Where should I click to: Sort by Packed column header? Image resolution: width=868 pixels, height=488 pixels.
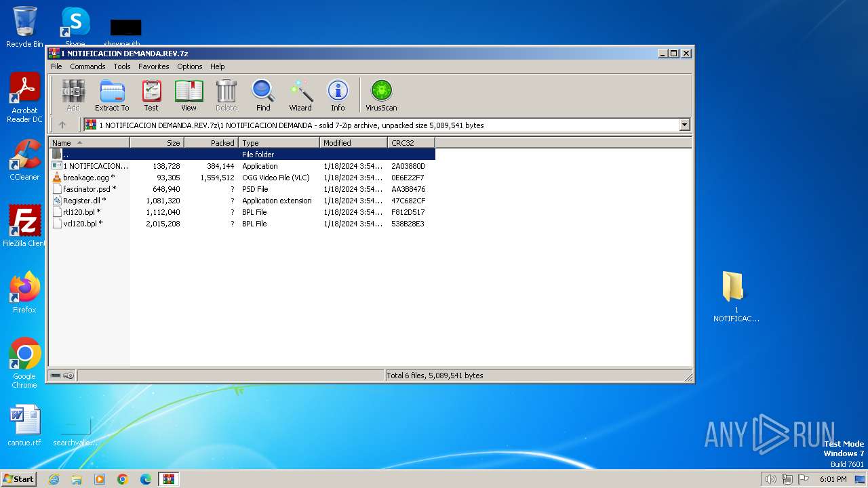pos(211,143)
